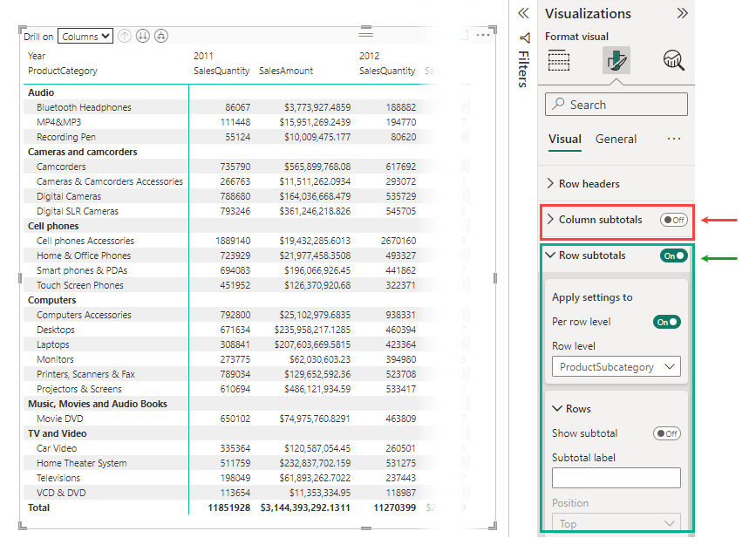This screenshot has height=545, width=756.
Task: Switch to the General tab
Action: coord(616,139)
